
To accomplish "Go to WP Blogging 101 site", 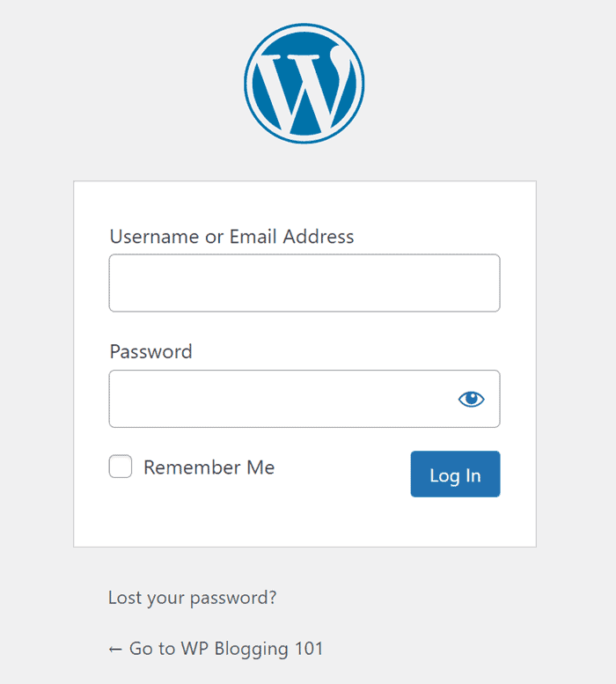I will coord(216,649).
